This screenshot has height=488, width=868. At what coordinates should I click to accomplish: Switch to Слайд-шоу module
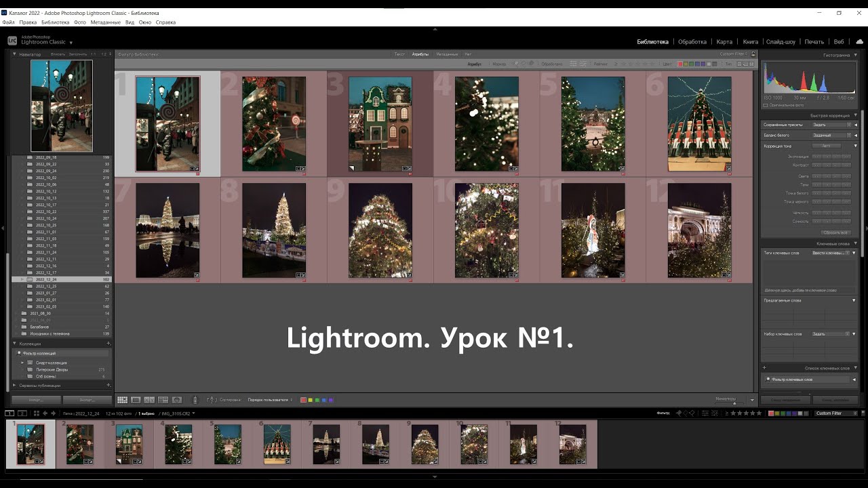tap(781, 41)
